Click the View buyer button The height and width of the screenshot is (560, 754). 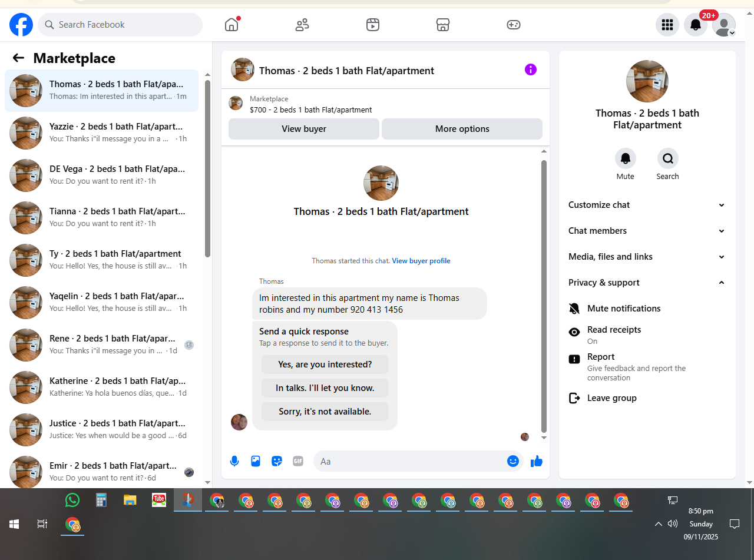tap(304, 129)
